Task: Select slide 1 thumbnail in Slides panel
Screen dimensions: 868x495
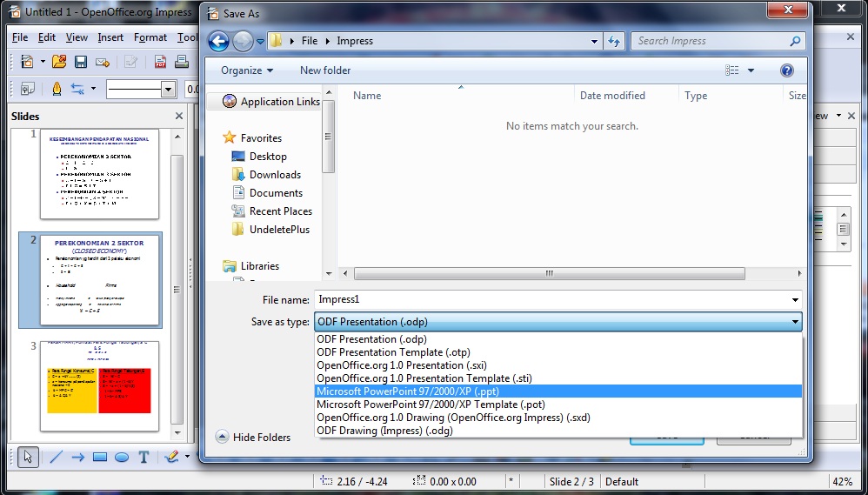Action: [x=99, y=174]
